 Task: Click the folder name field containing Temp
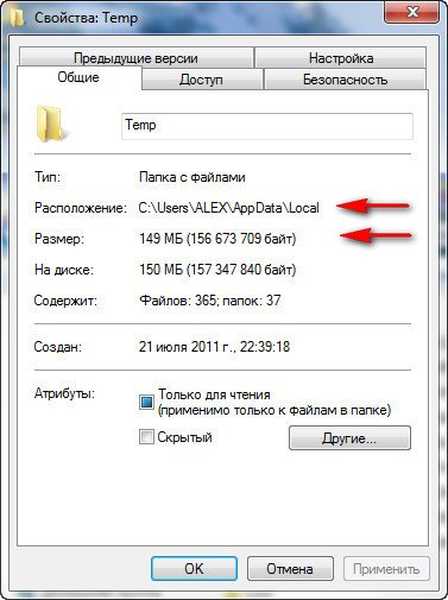click(267, 126)
